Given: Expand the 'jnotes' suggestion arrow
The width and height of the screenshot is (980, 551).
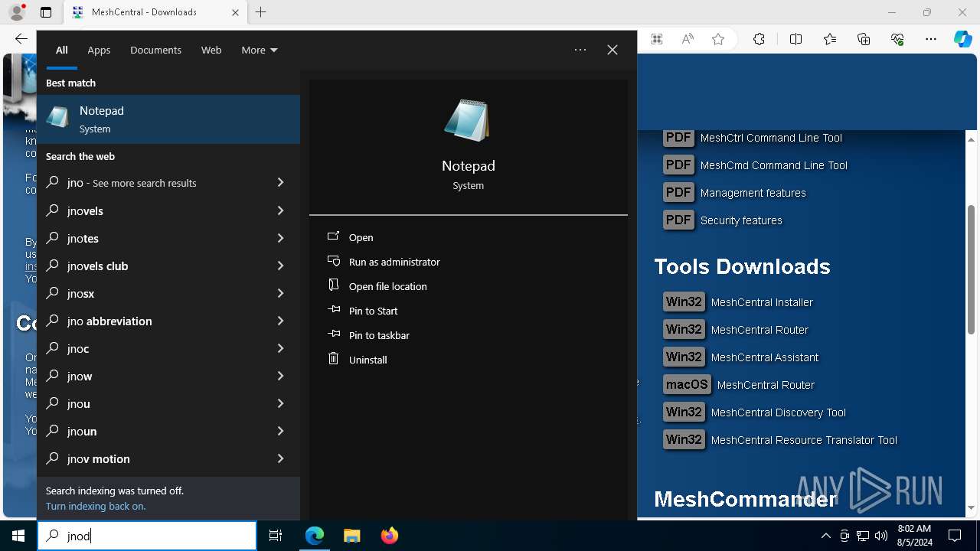Looking at the screenshot, I should tap(280, 238).
